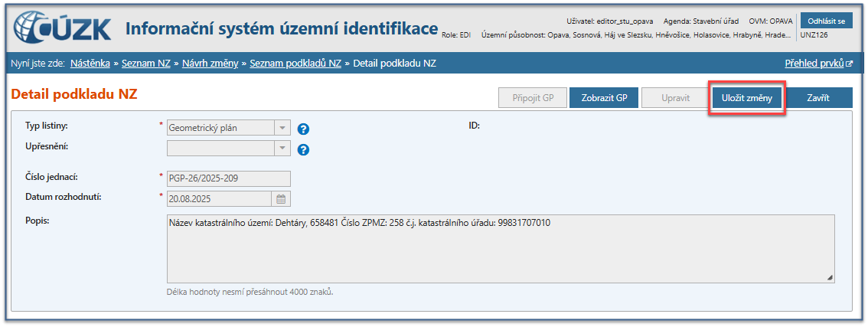Expand the Typ listiny dropdown arrow

pyautogui.click(x=282, y=129)
